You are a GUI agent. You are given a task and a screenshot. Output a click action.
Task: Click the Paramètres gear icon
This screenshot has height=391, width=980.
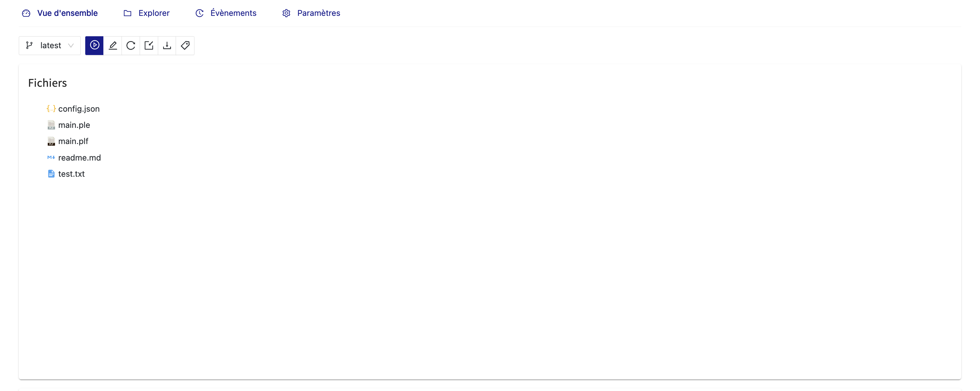coord(286,13)
